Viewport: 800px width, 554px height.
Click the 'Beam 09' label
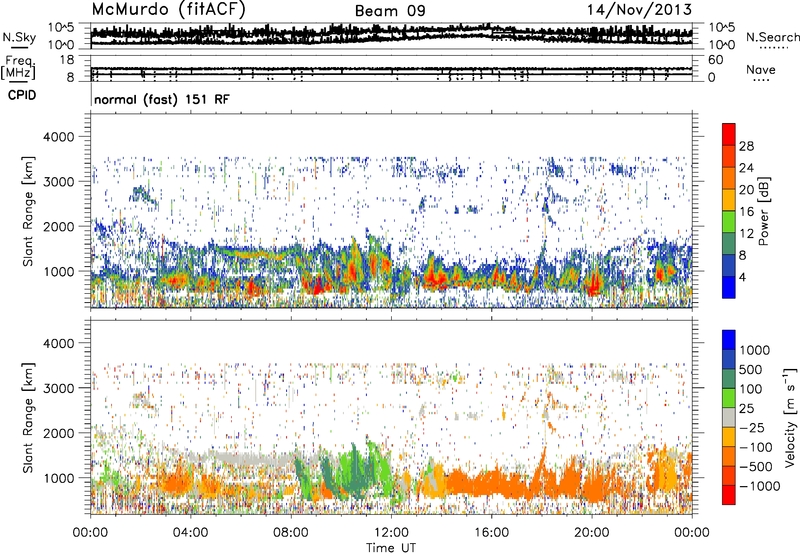pyautogui.click(x=390, y=11)
